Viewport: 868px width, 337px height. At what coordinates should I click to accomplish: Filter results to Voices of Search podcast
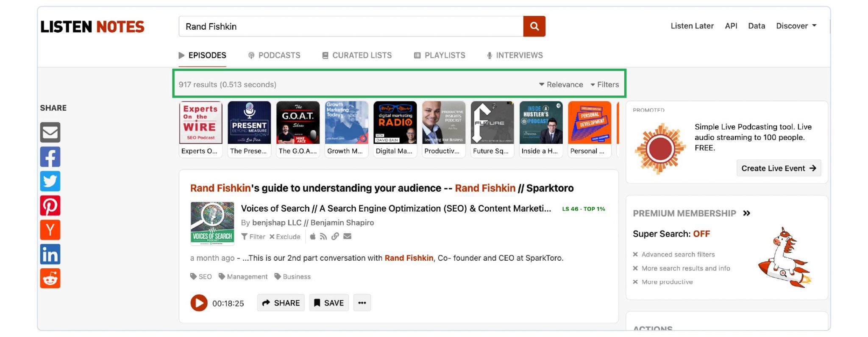click(x=253, y=237)
